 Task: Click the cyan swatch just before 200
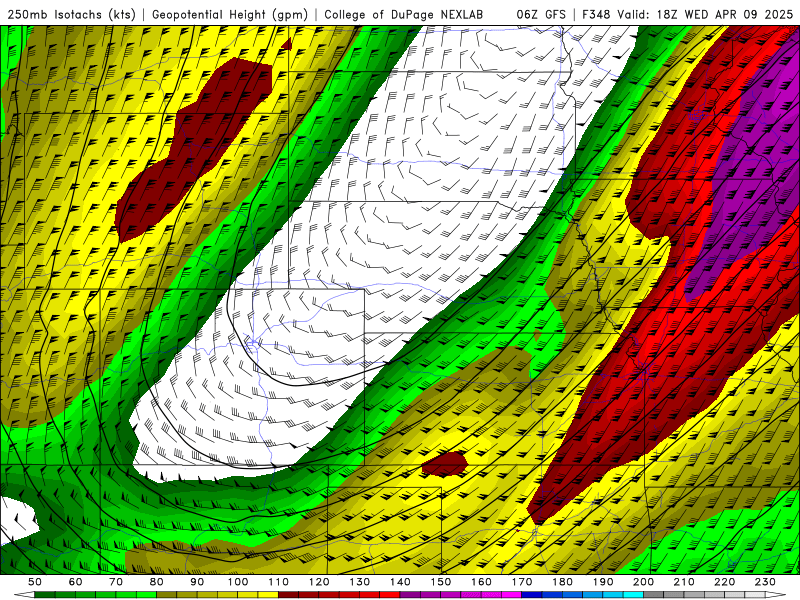(633, 594)
